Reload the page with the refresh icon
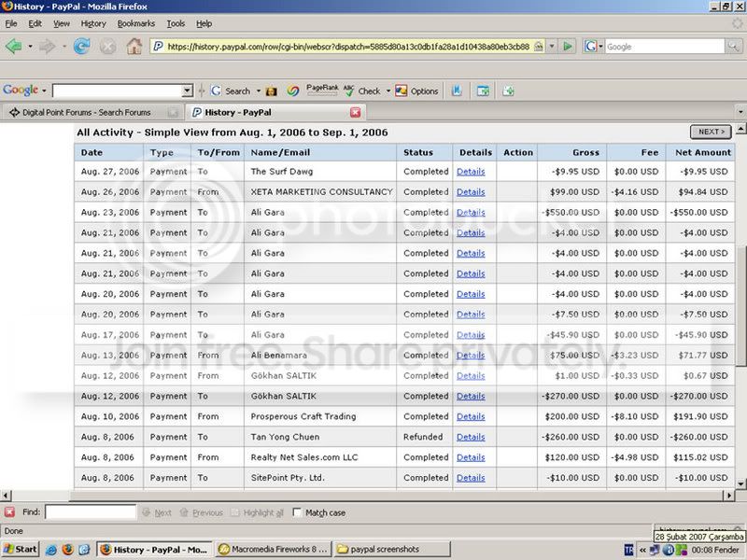The width and height of the screenshot is (747, 560). [x=82, y=46]
